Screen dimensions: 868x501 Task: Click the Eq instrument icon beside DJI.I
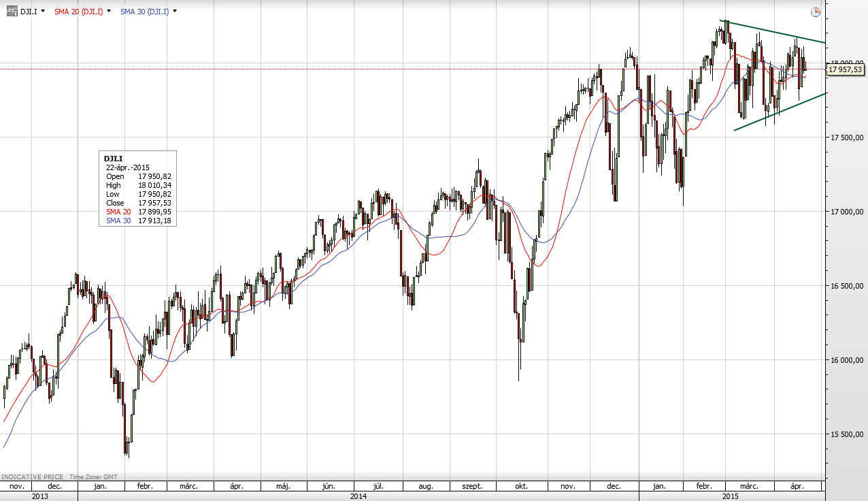[x=12, y=11]
